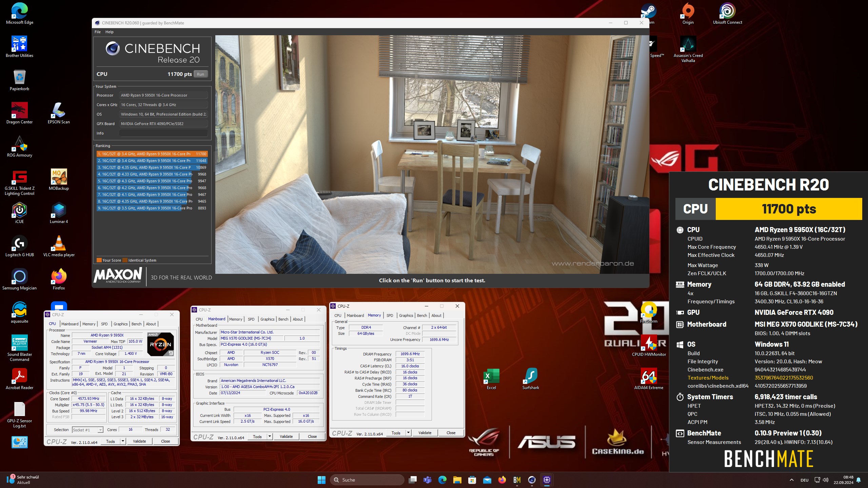
Task: Open Ubisoft Connect desktop icon
Action: click(x=727, y=14)
